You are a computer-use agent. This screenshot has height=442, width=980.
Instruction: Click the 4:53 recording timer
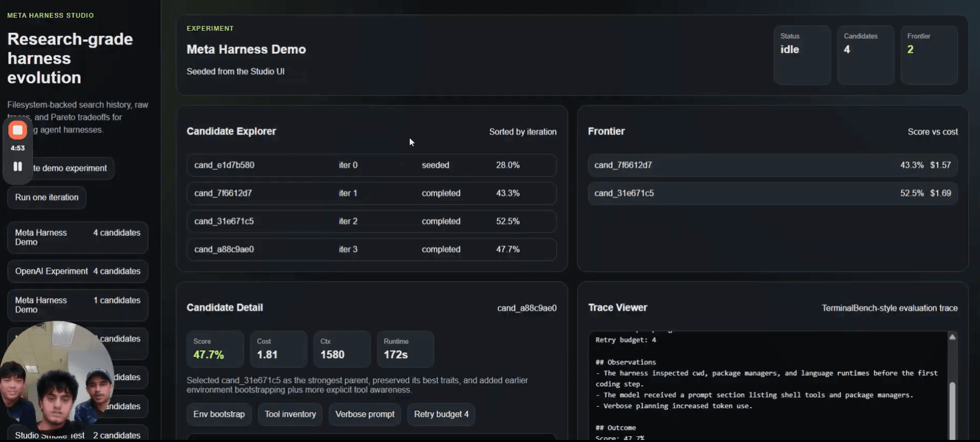click(17, 148)
